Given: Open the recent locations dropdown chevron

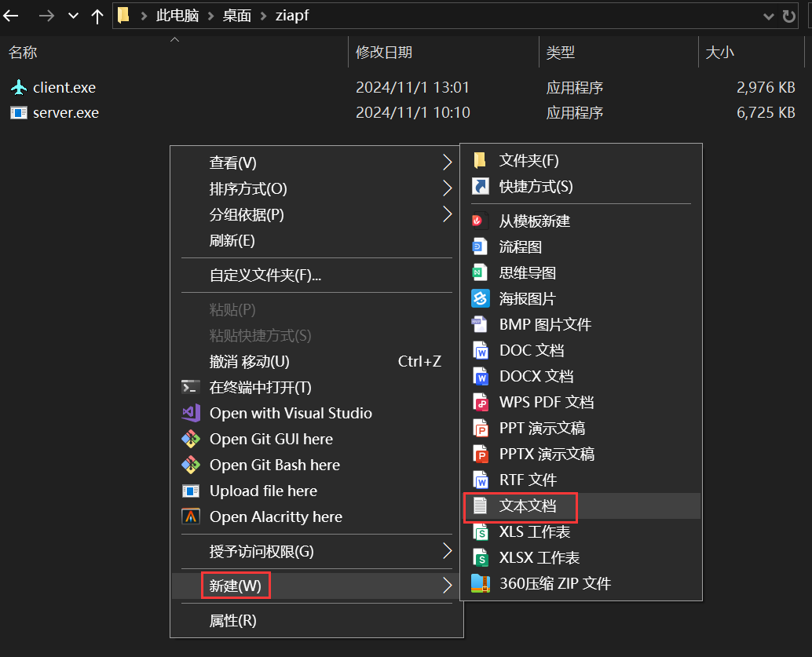Looking at the screenshot, I should (73, 16).
